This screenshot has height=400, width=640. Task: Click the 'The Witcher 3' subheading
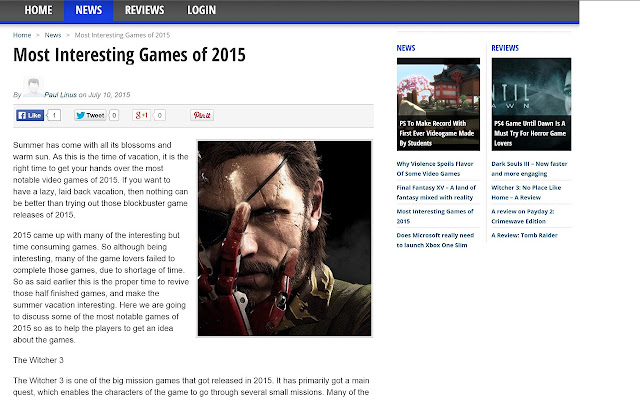[x=38, y=360]
